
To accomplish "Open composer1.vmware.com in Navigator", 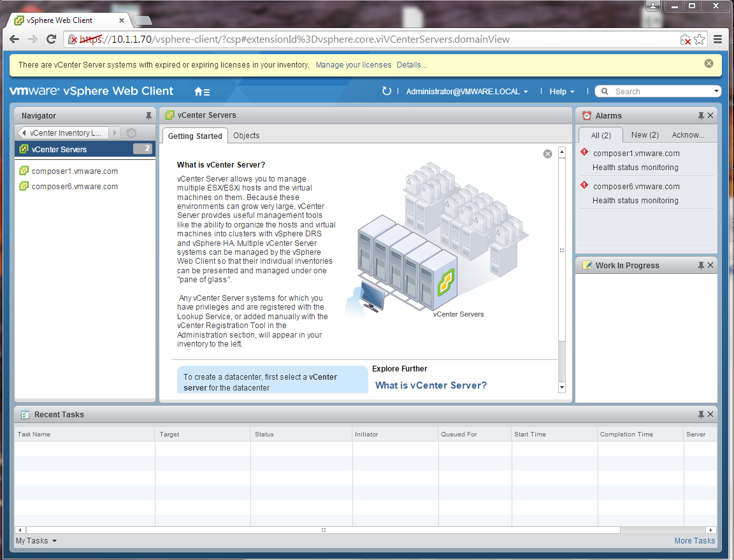I will coord(75,171).
